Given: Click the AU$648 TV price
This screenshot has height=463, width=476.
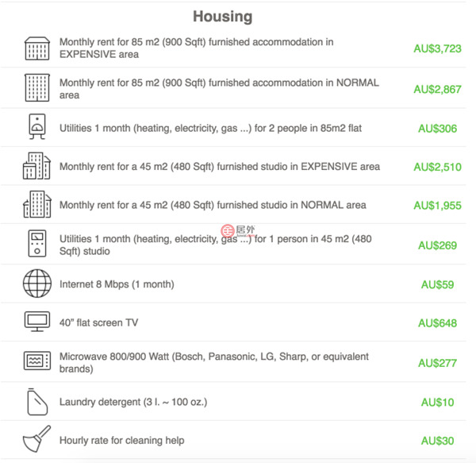Looking at the screenshot, I should (438, 323).
